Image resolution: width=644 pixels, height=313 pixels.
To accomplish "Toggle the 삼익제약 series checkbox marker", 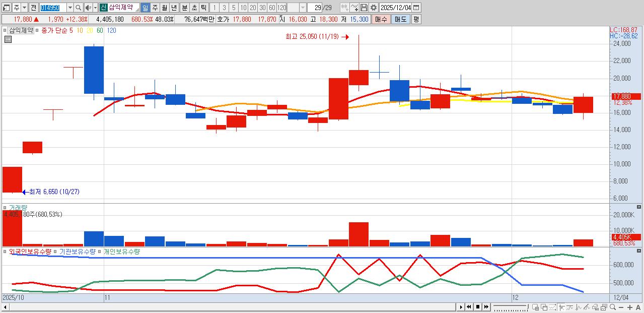I will tap(5, 30).
